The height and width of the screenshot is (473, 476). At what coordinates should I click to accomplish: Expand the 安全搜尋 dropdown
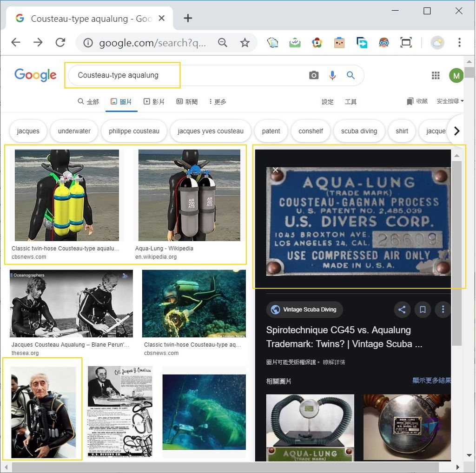[x=450, y=101]
